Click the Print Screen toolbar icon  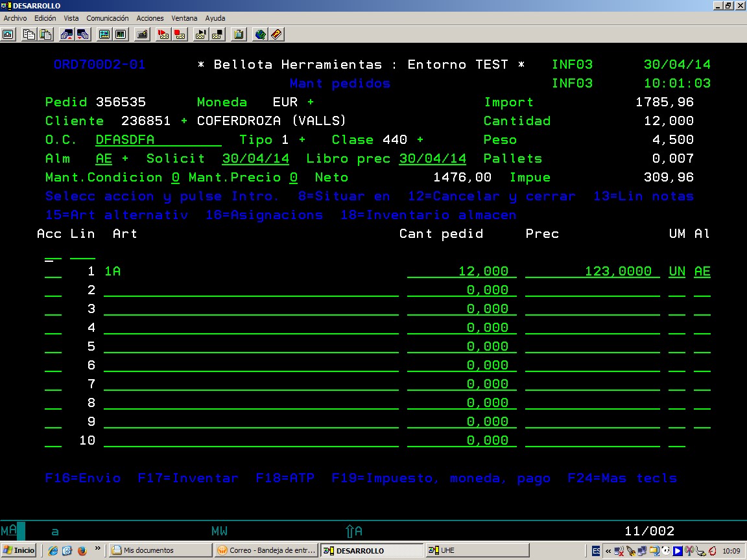(x=9, y=34)
